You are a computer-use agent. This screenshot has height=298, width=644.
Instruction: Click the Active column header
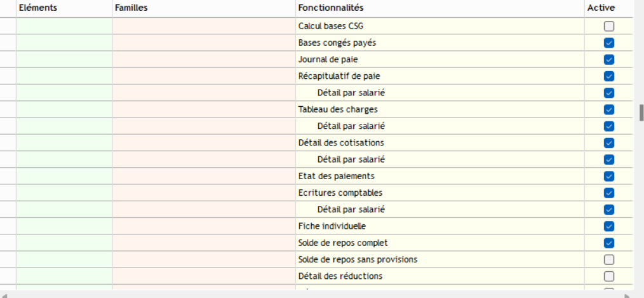point(601,8)
